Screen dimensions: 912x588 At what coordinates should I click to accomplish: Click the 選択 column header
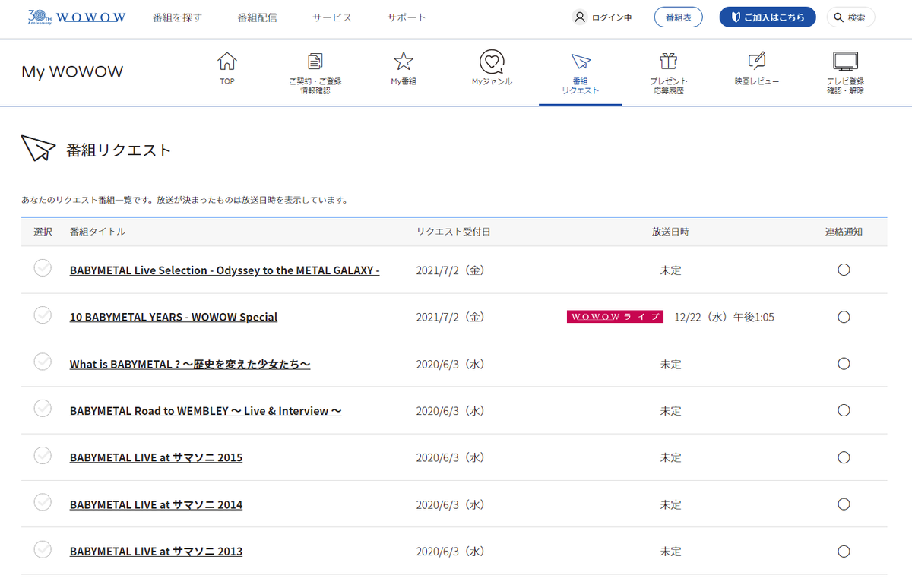click(43, 232)
